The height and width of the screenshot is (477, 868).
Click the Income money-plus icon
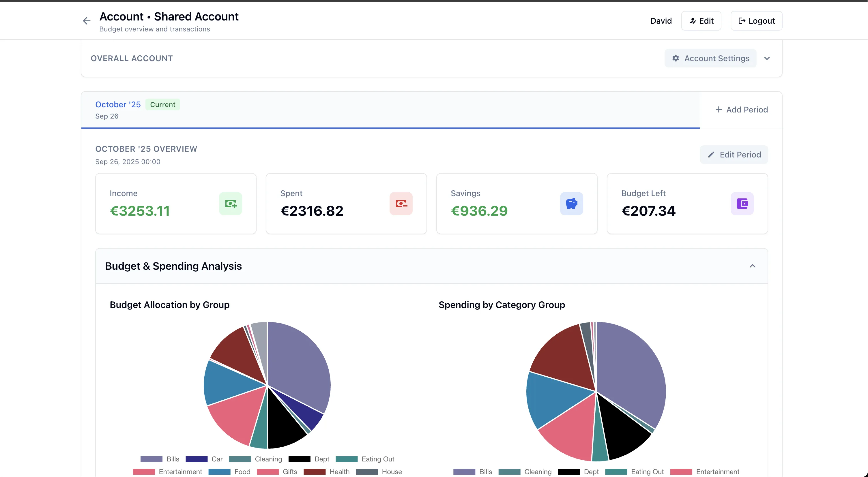[231, 204]
